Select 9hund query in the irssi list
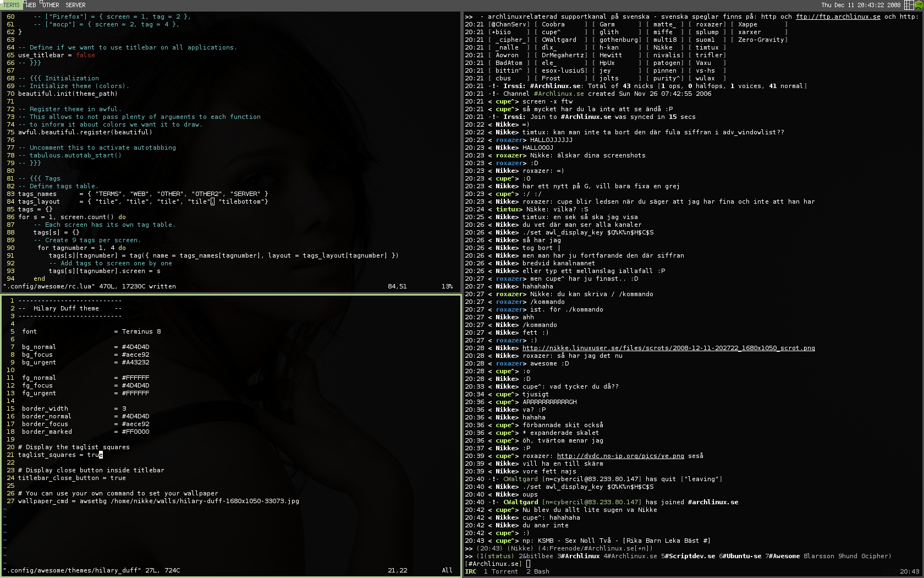924x578 pixels. [x=848, y=556]
